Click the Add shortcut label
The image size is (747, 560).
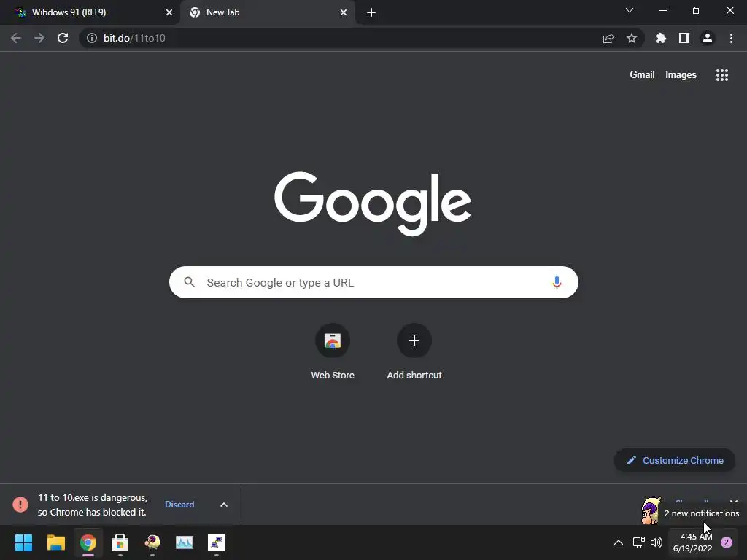pos(414,376)
